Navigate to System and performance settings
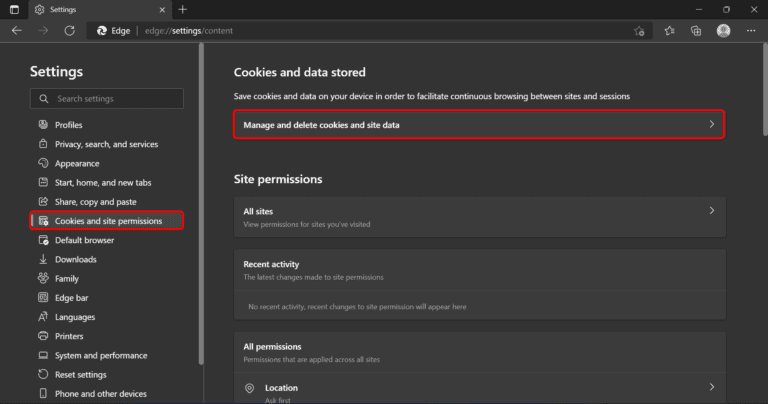 point(100,355)
